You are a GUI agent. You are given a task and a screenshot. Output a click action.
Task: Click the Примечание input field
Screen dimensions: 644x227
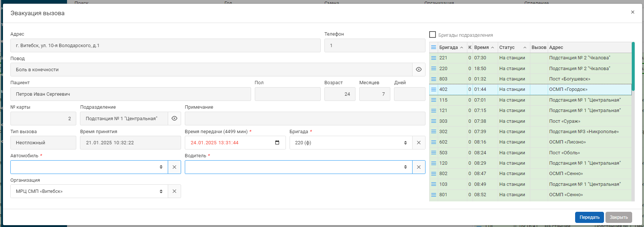(x=305, y=119)
